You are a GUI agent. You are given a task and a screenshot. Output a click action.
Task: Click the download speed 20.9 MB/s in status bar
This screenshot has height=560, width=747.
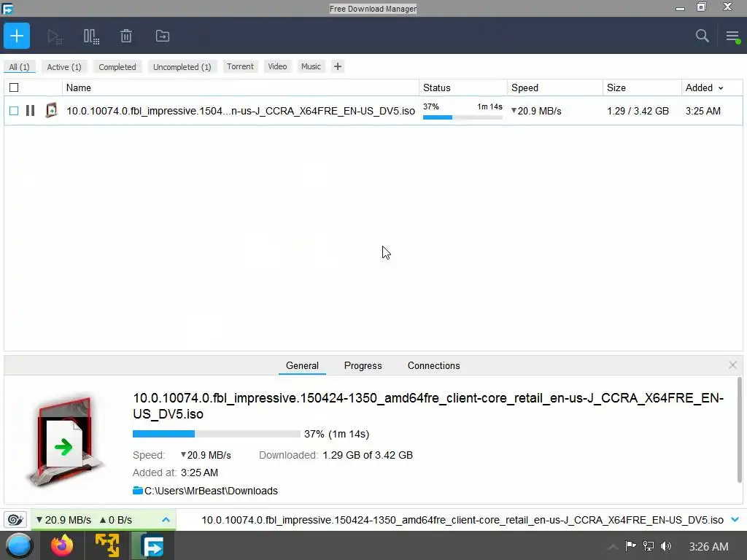[x=64, y=520]
